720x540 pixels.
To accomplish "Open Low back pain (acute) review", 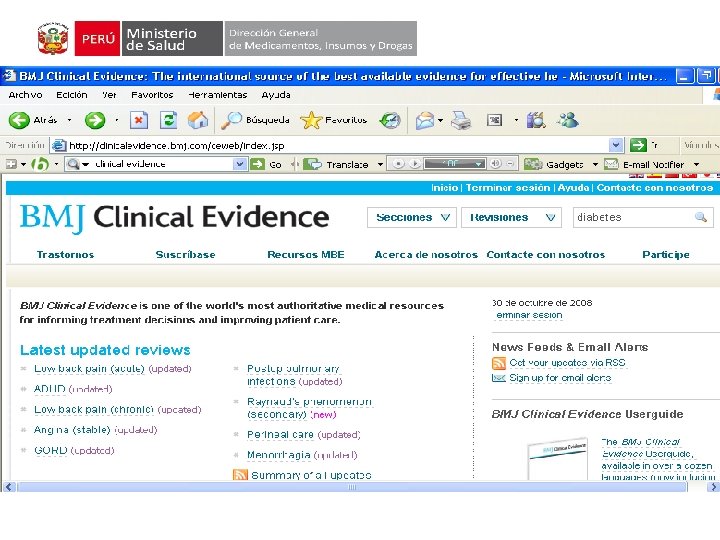I will 89,369.
